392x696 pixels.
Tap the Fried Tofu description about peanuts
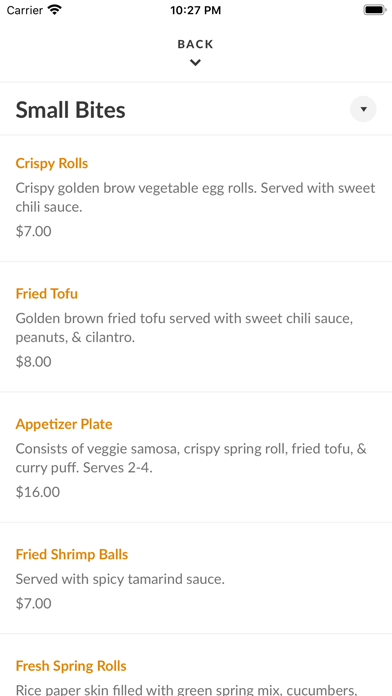(184, 328)
